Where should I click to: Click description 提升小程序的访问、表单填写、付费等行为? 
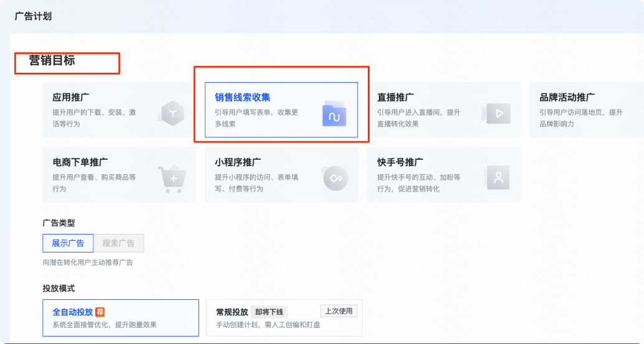pyautogui.click(x=257, y=183)
